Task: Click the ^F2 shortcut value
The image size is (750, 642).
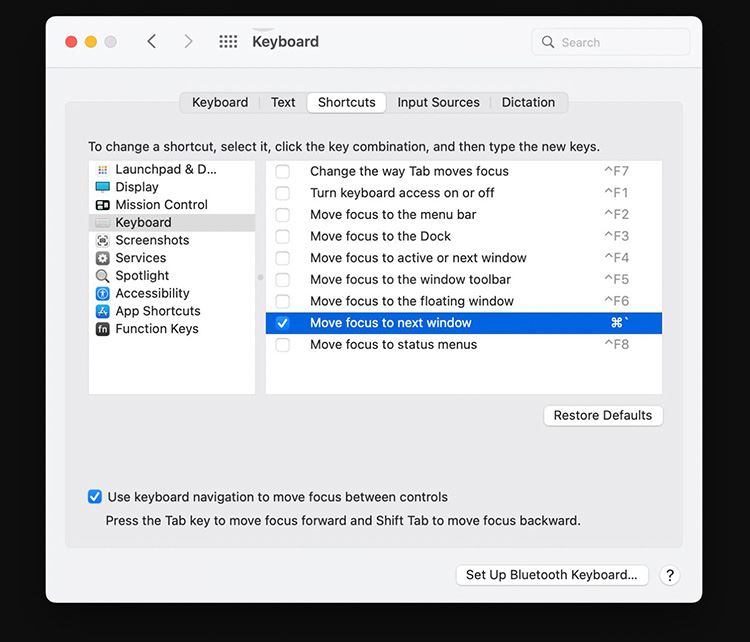Action: coord(617,214)
